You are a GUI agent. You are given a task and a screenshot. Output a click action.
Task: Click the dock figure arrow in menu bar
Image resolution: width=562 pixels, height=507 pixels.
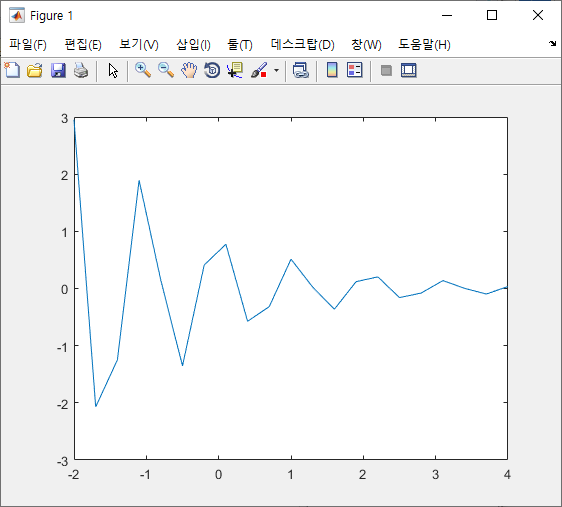pos(552,44)
